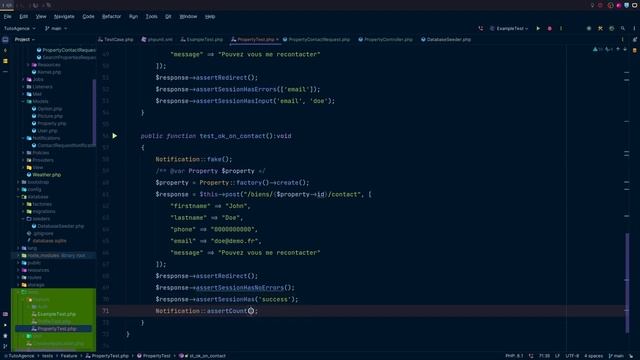Switch to the phpunit.xml tab

pyautogui.click(x=157, y=40)
